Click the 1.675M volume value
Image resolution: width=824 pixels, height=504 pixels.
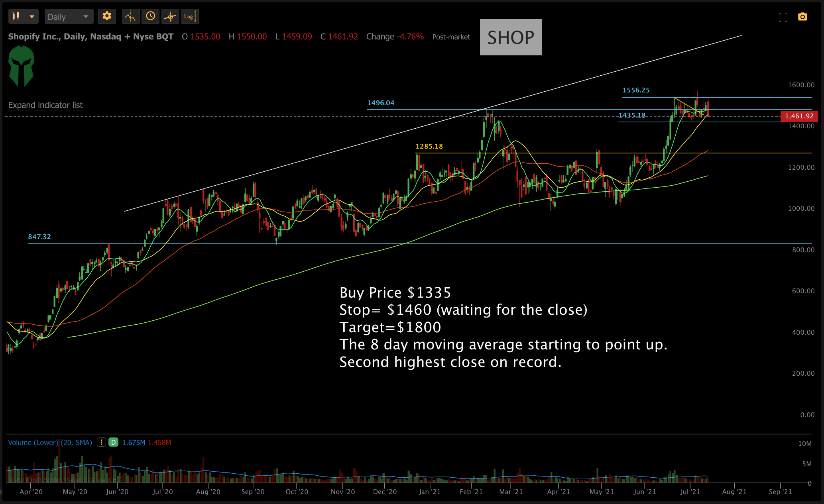pyautogui.click(x=134, y=443)
